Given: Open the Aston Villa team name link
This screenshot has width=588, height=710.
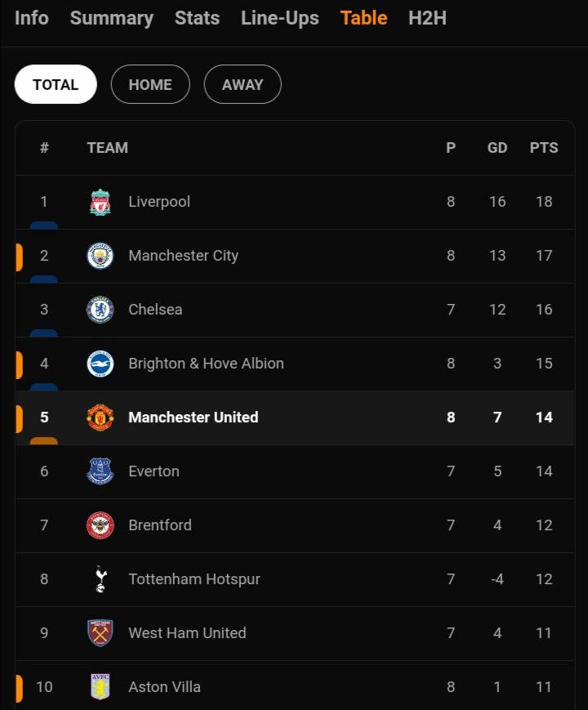Looking at the screenshot, I should [164, 687].
